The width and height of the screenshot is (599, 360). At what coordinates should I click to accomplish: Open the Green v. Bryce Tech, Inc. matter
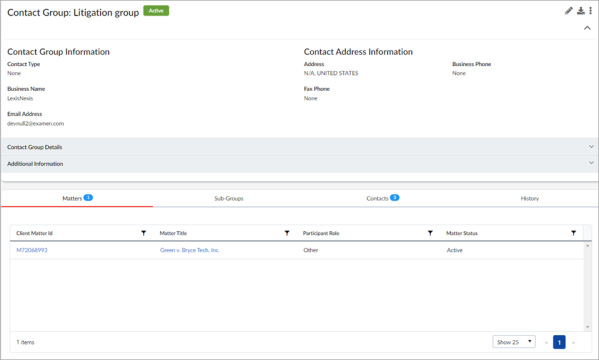pyautogui.click(x=189, y=250)
